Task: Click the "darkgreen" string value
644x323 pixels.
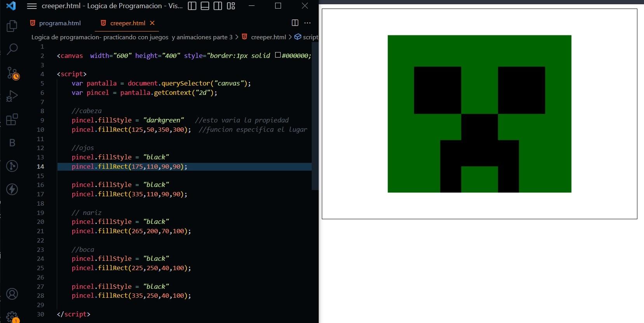Action: pyautogui.click(x=164, y=120)
